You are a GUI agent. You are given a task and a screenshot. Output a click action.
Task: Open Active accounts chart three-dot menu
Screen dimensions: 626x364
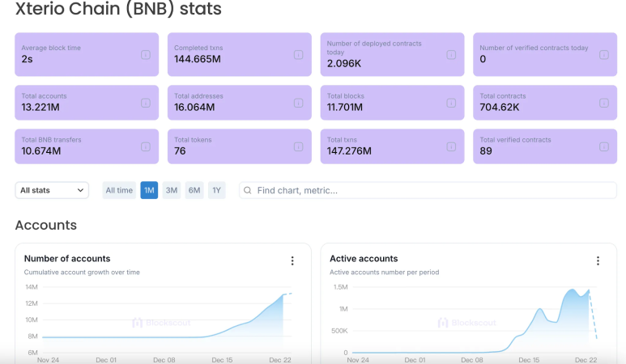pyautogui.click(x=598, y=260)
